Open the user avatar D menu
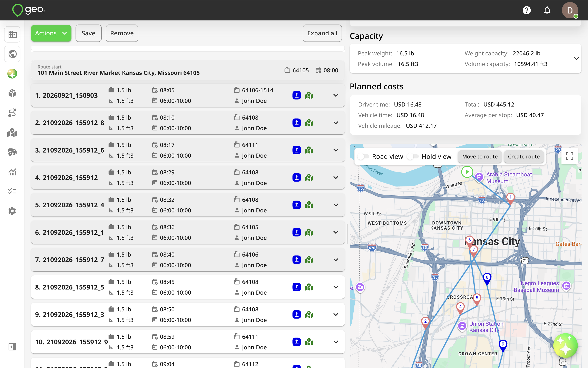Image resolution: width=588 pixels, height=368 pixels. [570, 10]
